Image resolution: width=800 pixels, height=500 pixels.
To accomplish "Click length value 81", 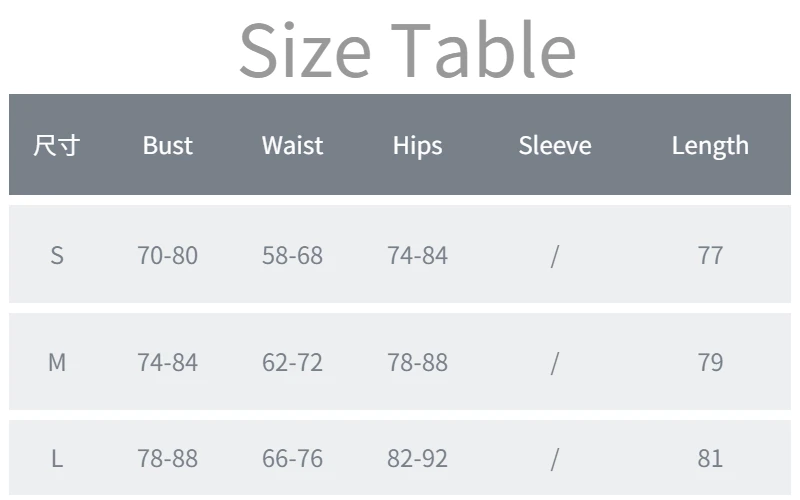I will pos(710,458).
